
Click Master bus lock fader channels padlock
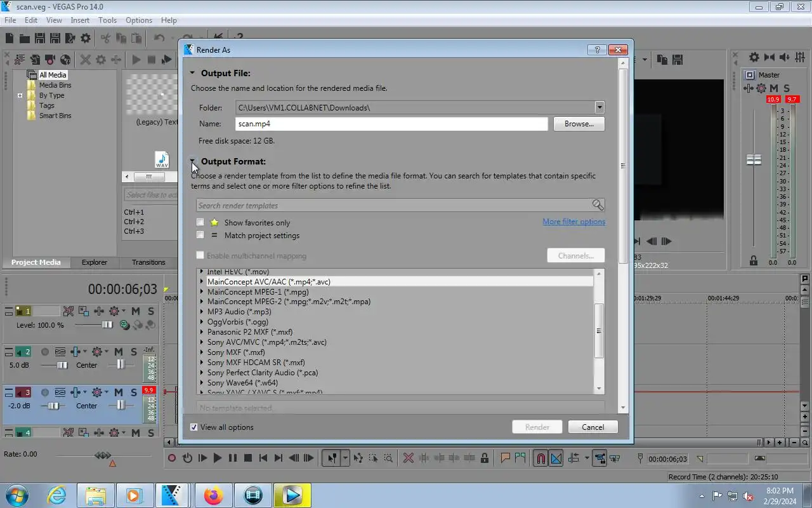[753, 260]
